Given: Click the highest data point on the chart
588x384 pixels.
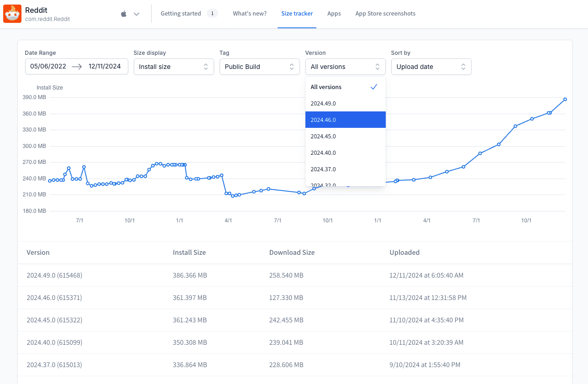Looking at the screenshot, I should pos(565,99).
